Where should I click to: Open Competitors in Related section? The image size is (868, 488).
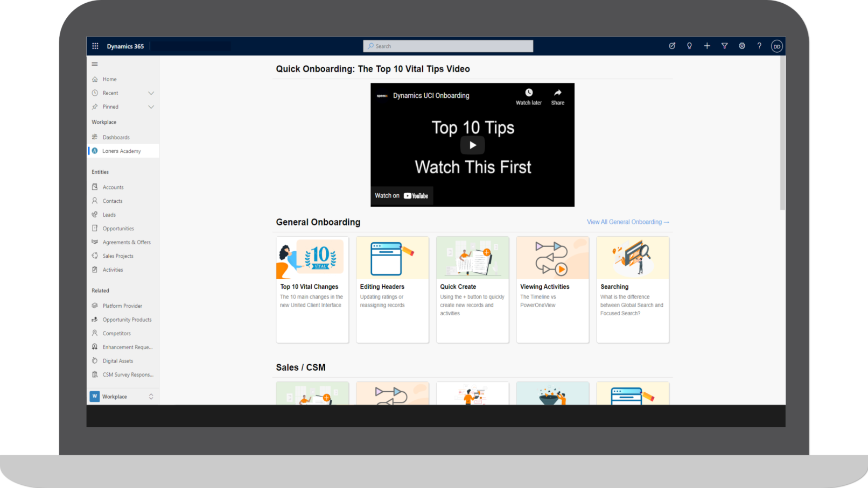coord(116,334)
